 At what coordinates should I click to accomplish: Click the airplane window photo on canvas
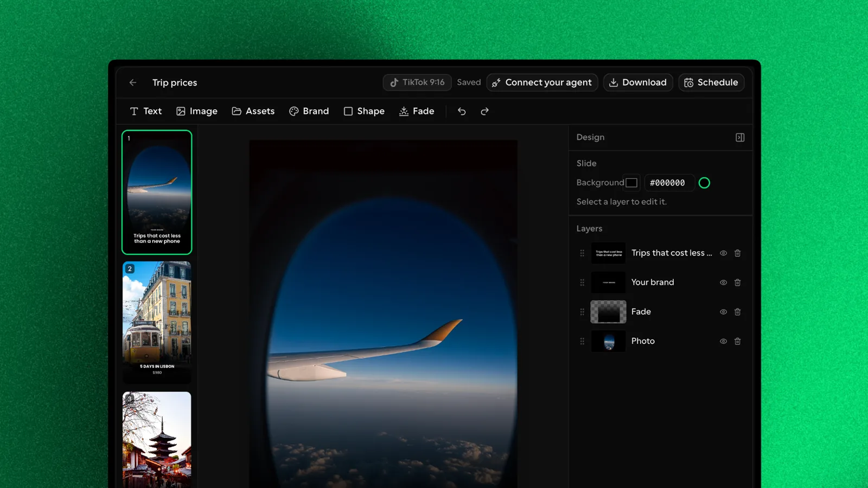(x=383, y=314)
